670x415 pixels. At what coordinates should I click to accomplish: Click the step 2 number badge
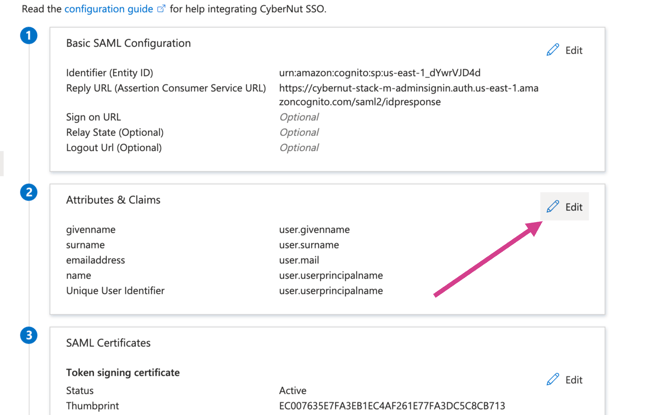[29, 192]
